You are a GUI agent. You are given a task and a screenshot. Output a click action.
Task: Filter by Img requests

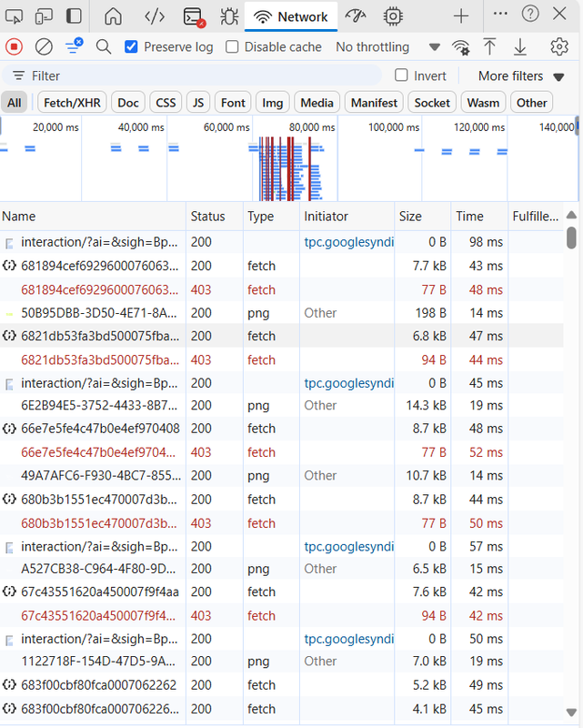click(x=273, y=103)
